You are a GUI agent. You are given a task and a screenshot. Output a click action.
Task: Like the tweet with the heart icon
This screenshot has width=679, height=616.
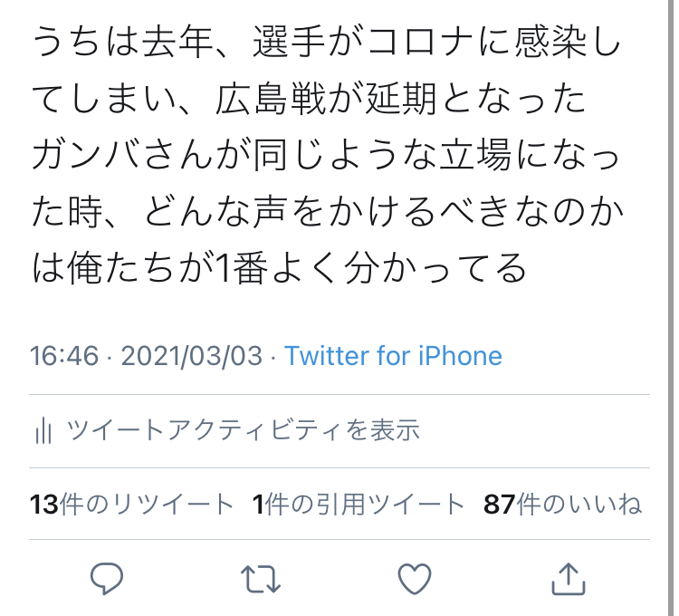coord(415,577)
